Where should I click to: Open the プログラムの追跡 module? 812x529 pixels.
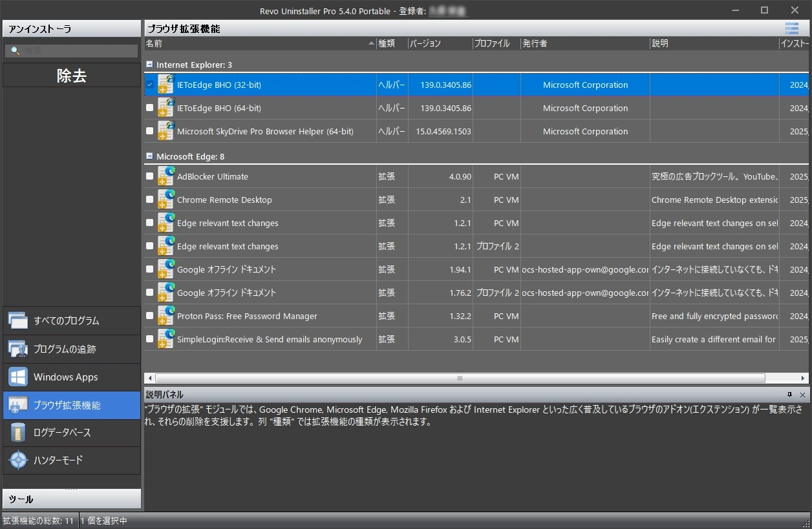pos(72,349)
